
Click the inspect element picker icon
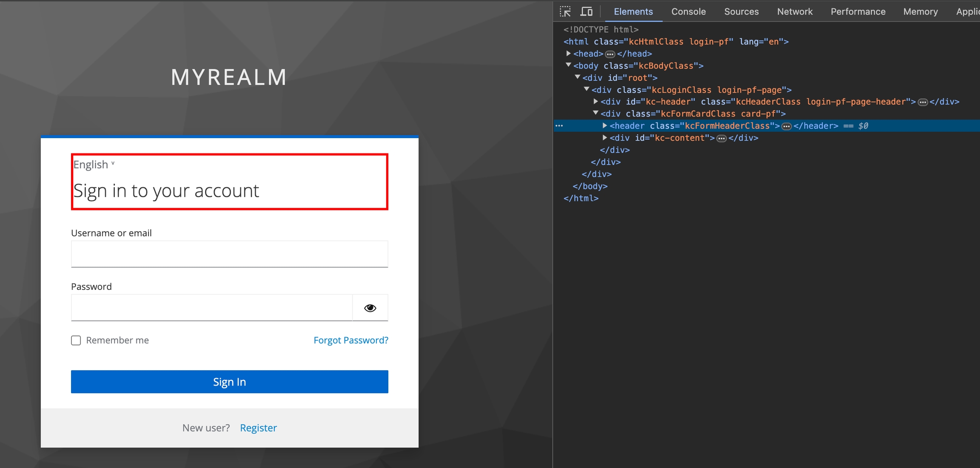click(565, 11)
